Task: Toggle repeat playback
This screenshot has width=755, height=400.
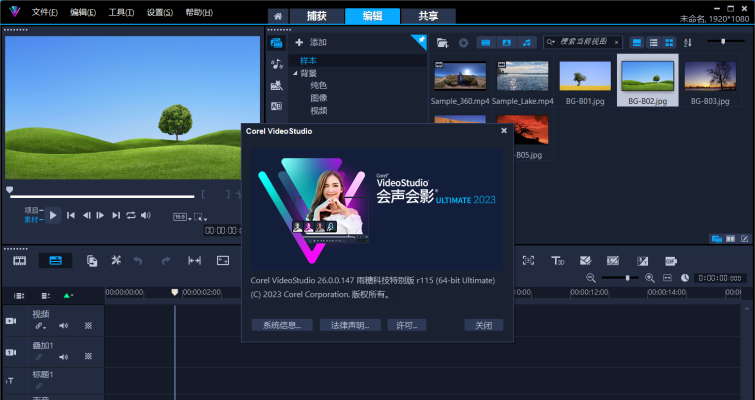Action: 131,215
